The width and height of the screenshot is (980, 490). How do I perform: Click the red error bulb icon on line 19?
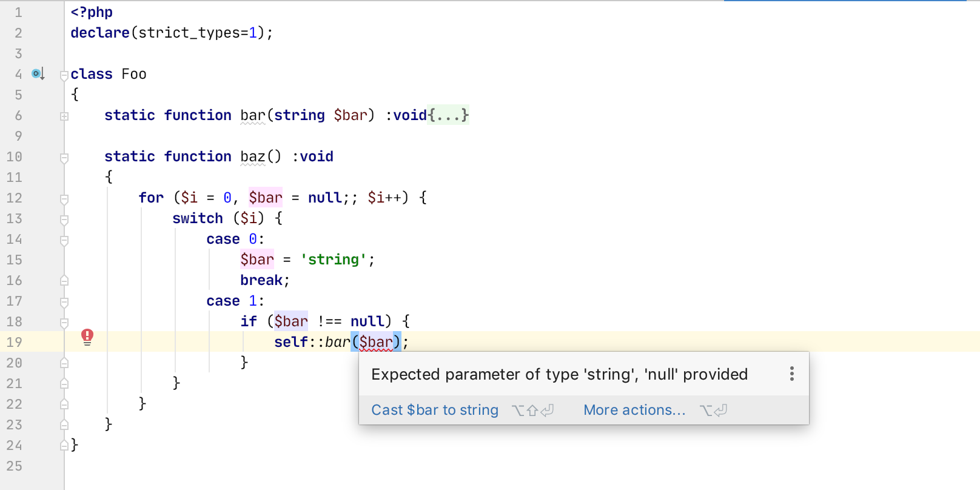pos(87,337)
